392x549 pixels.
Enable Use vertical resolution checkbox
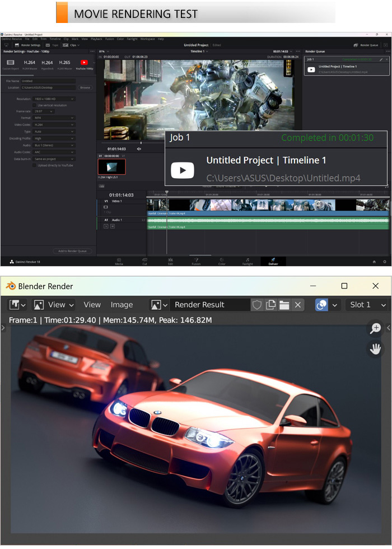[34, 105]
